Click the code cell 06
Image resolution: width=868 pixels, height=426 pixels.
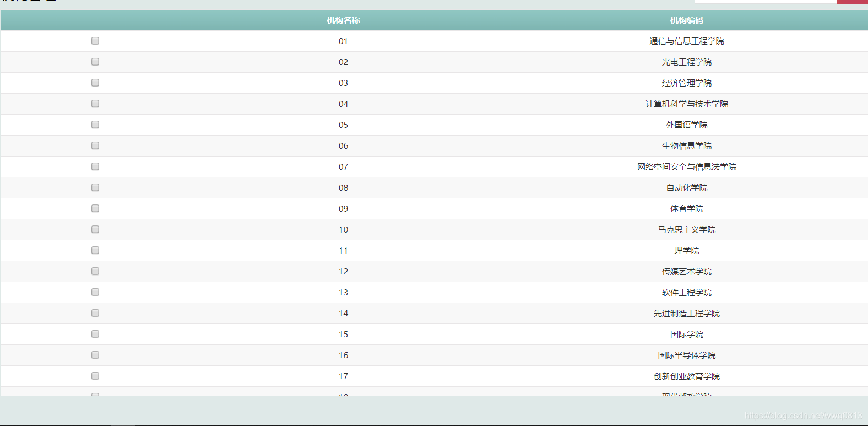pyautogui.click(x=343, y=146)
